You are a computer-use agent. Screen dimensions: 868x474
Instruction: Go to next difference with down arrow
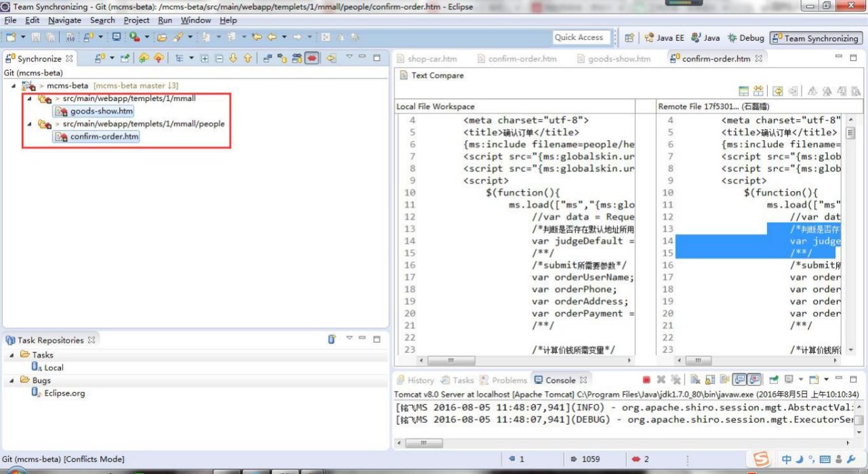(x=233, y=58)
